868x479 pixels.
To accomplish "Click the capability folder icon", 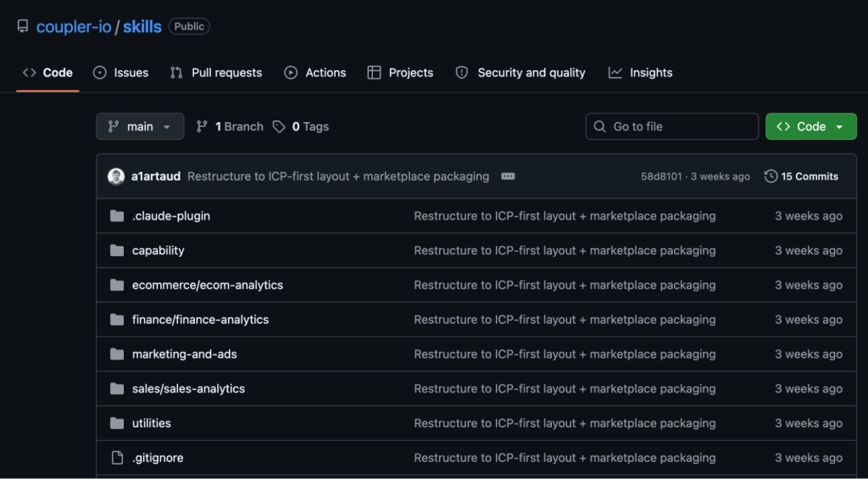I will click(x=117, y=250).
